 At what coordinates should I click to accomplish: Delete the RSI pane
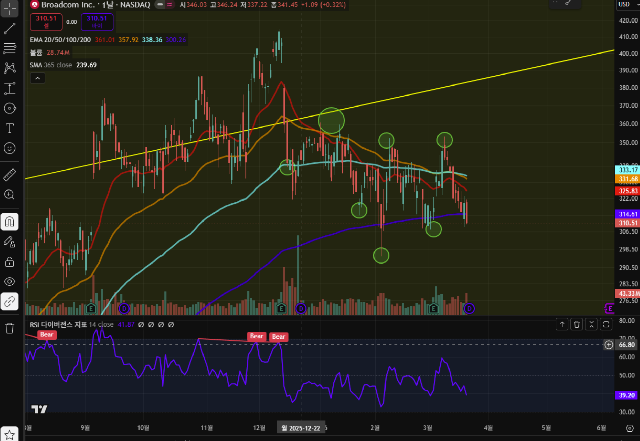pyautogui.click(x=577, y=325)
